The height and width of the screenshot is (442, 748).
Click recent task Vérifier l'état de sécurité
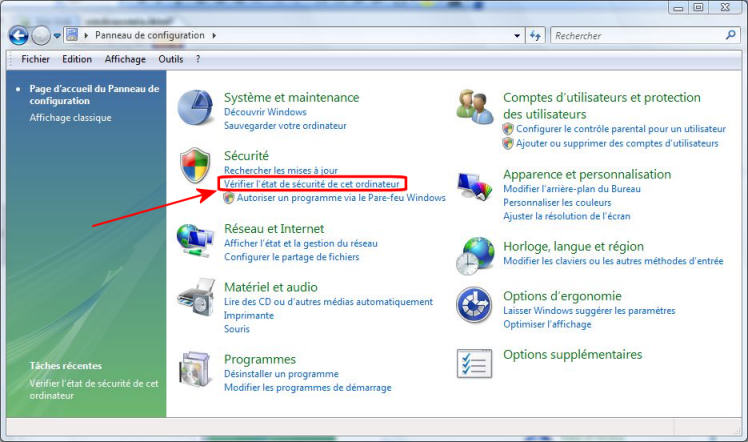tap(94, 389)
